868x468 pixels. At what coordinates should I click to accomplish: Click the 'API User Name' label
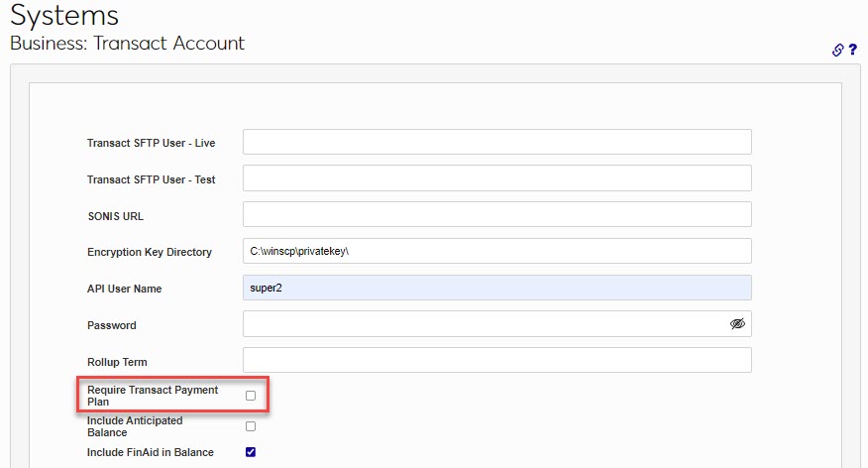[125, 289]
